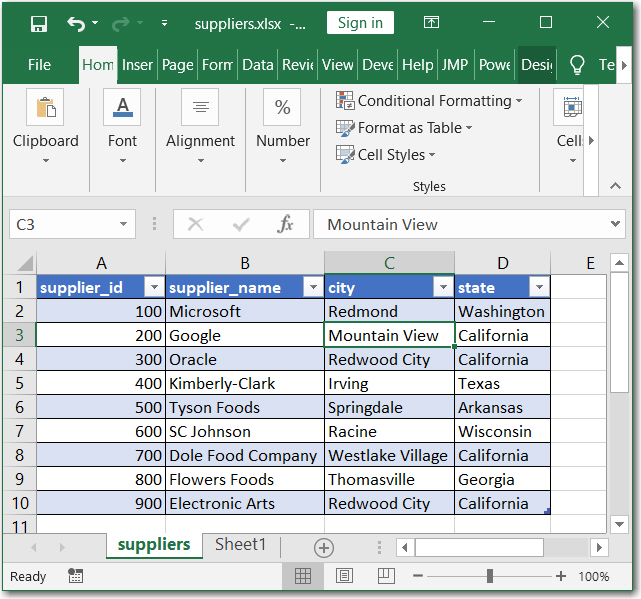
Task: Switch to Page Layout view
Action: tap(344, 576)
